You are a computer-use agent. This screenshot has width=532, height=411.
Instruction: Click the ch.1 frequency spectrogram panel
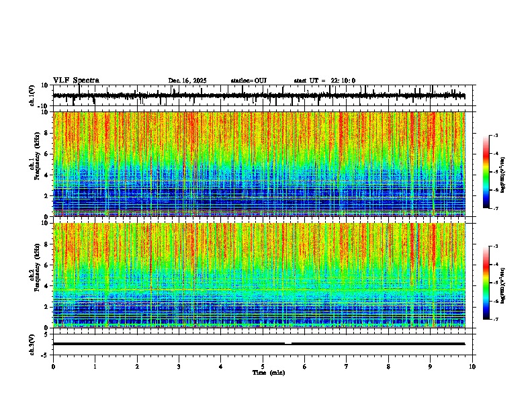click(x=259, y=164)
